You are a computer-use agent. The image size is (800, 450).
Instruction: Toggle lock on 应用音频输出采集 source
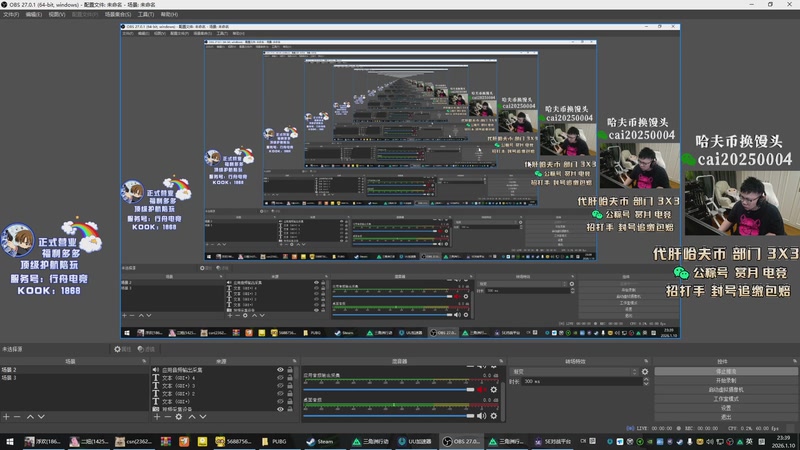pyautogui.click(x=290, y=370)
